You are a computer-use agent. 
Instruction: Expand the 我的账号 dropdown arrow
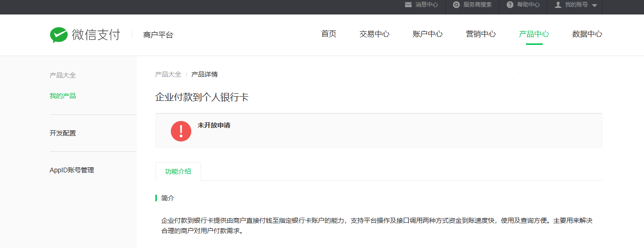[594, 5]
